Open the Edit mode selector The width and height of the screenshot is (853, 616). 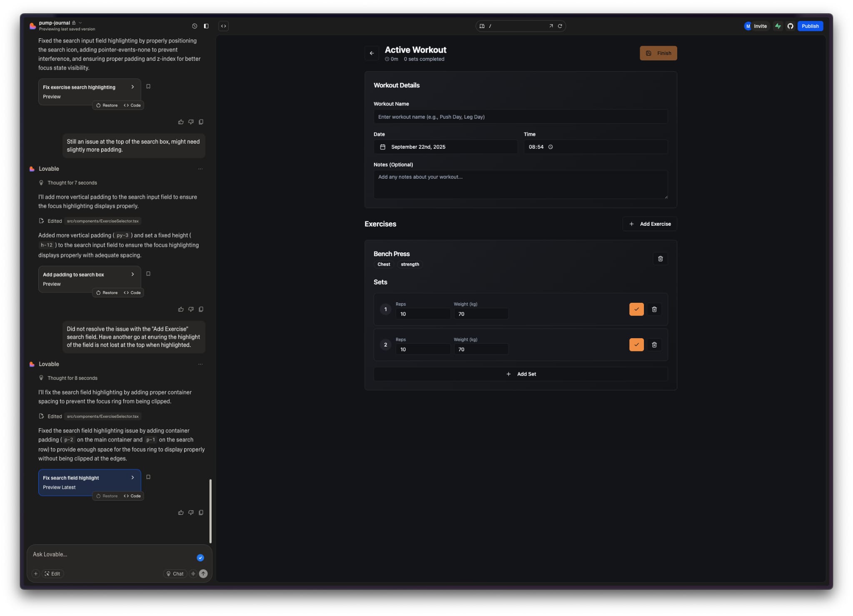[x=52, y=574]
